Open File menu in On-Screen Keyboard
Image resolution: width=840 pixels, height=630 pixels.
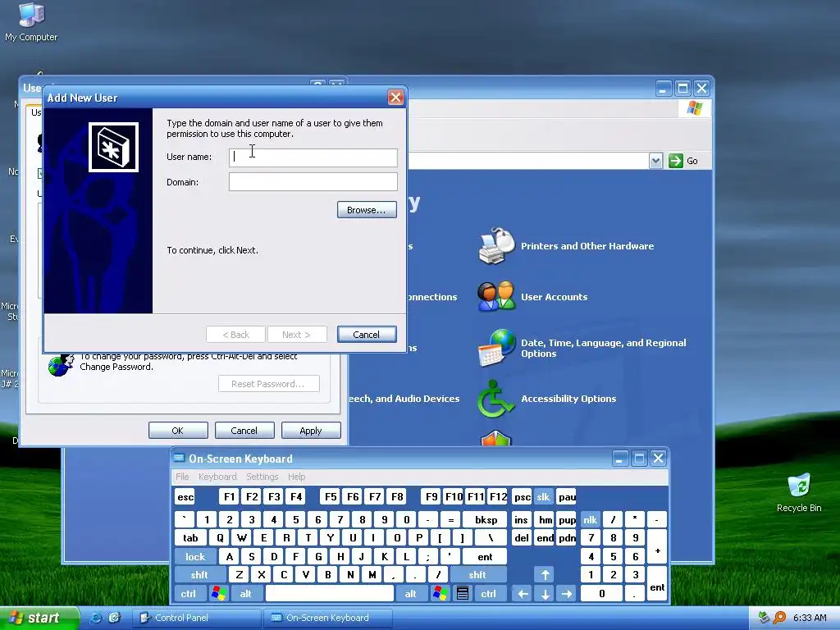[182, 477]
